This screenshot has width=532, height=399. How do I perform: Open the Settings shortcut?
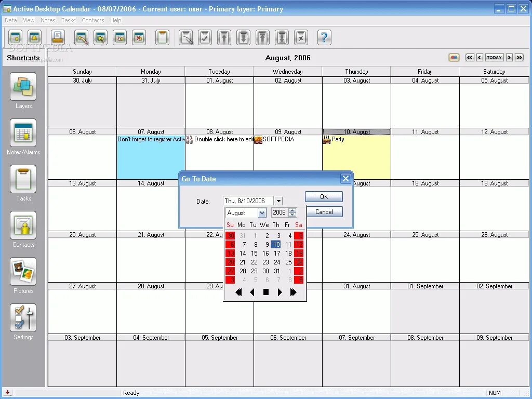click(23, 317)
